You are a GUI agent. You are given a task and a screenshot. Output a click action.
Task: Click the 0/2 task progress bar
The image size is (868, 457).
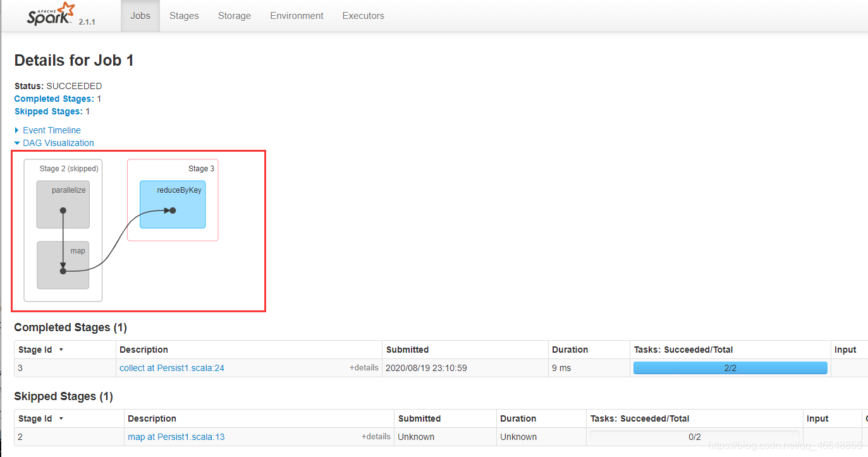pyautogui.click(x=695, y=437)
